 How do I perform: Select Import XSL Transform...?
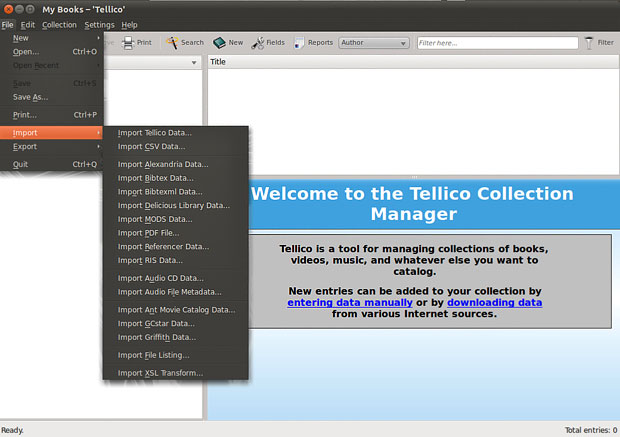pos(176,373)
